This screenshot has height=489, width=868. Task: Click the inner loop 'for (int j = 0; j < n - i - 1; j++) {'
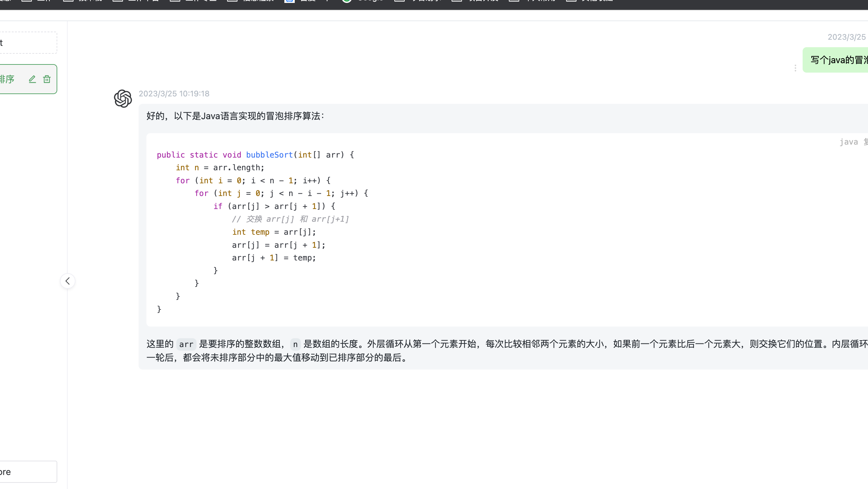[281, 193]
